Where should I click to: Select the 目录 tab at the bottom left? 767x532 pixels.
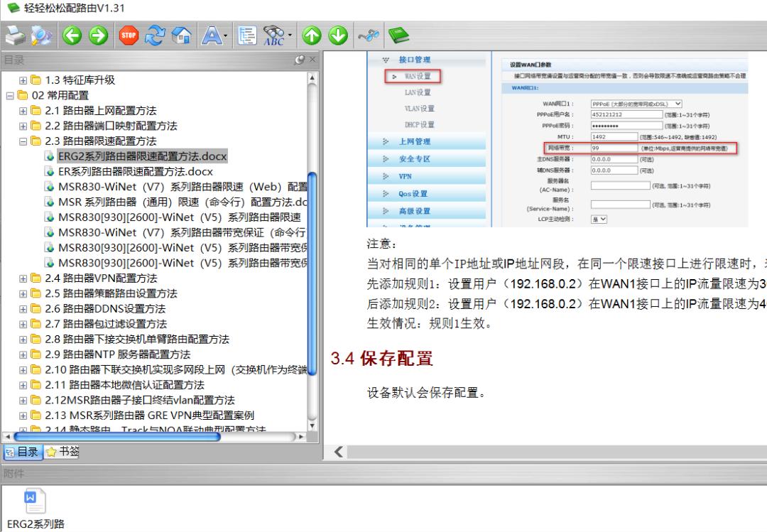[x=23, y=451]
